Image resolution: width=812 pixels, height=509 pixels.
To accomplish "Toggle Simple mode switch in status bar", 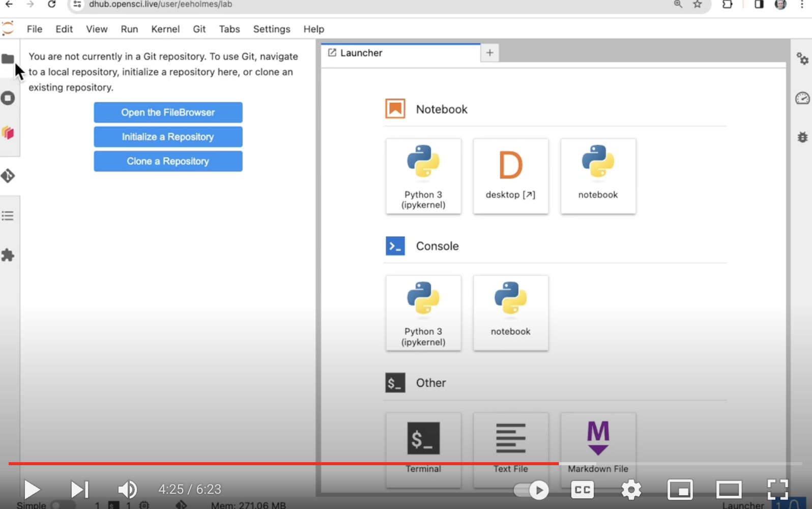I will pos(62,505).
